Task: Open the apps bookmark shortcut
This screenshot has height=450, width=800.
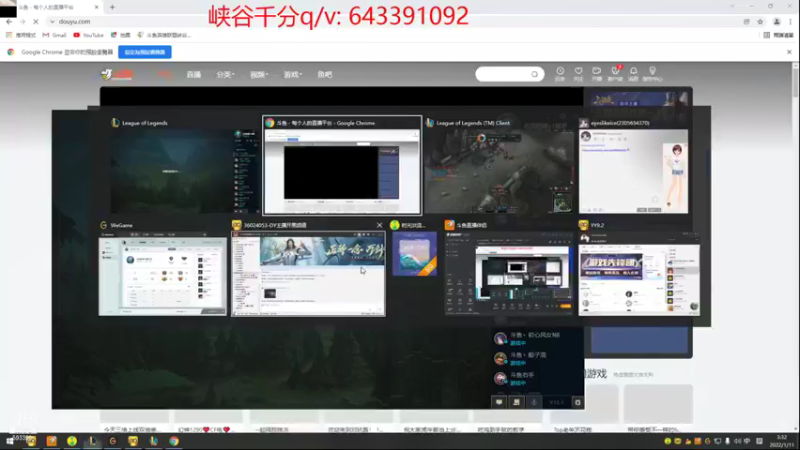Action: [x=21, y=35]
